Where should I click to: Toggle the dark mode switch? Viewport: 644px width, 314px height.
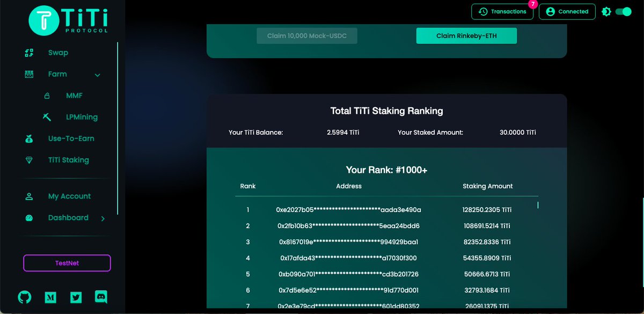[623, 12]
